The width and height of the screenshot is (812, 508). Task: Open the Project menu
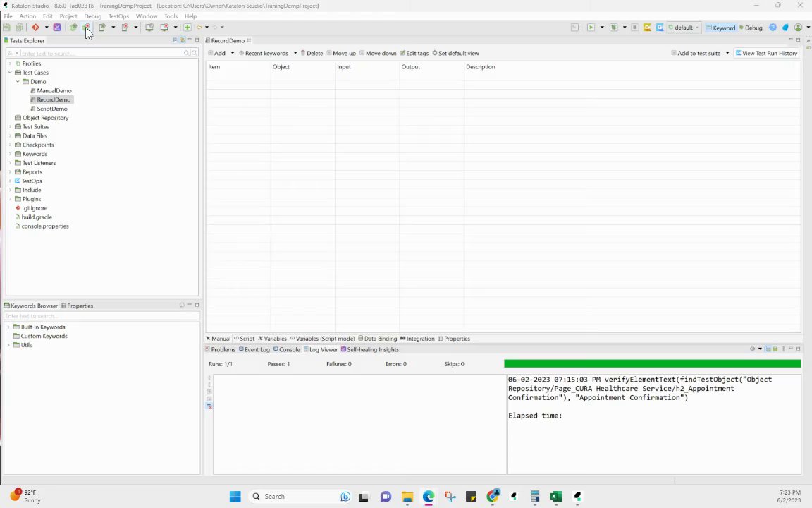(68, 16)
